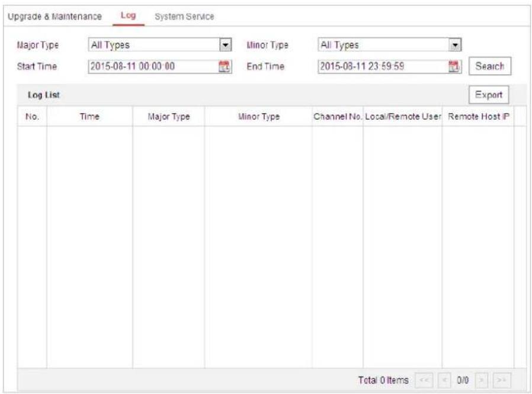Click the Total 0 Items text

pyautogui.click(x=383, y=380)
